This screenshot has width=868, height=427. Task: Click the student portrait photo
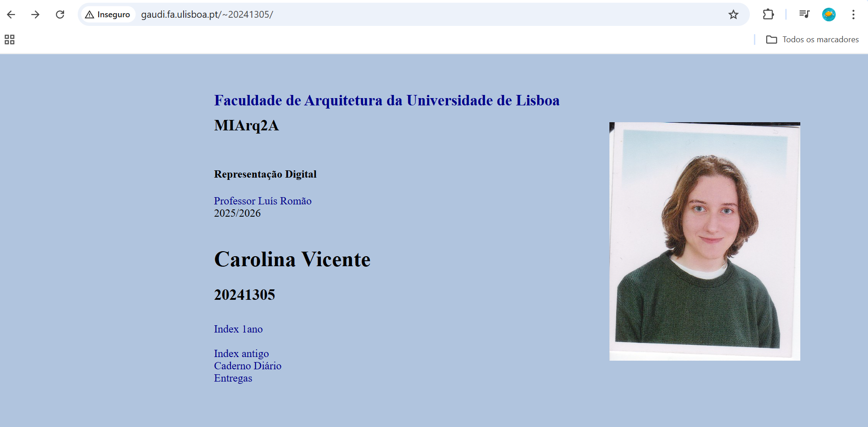tap(704, 241)
